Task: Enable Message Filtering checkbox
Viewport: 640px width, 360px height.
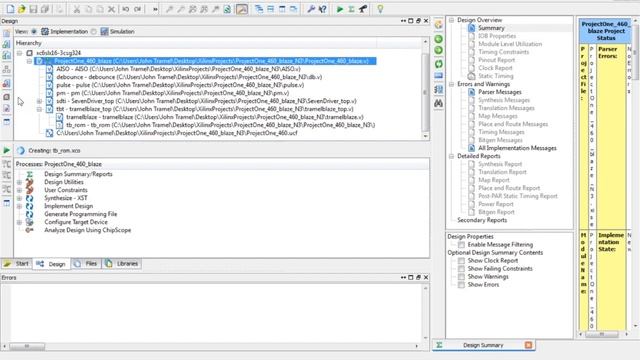Action: (x=461, y=245)
